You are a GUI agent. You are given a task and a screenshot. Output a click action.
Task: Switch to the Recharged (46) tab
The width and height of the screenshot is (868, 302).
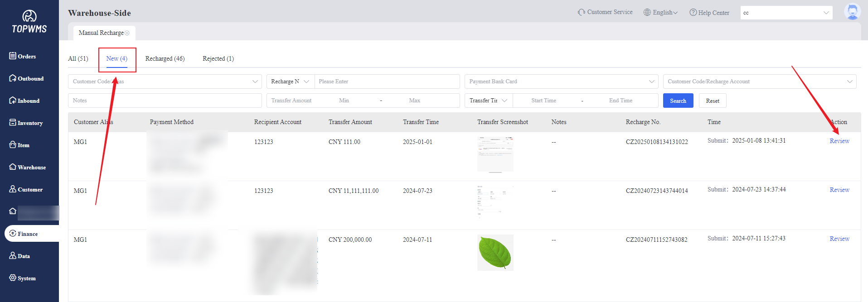pos(165,58)
